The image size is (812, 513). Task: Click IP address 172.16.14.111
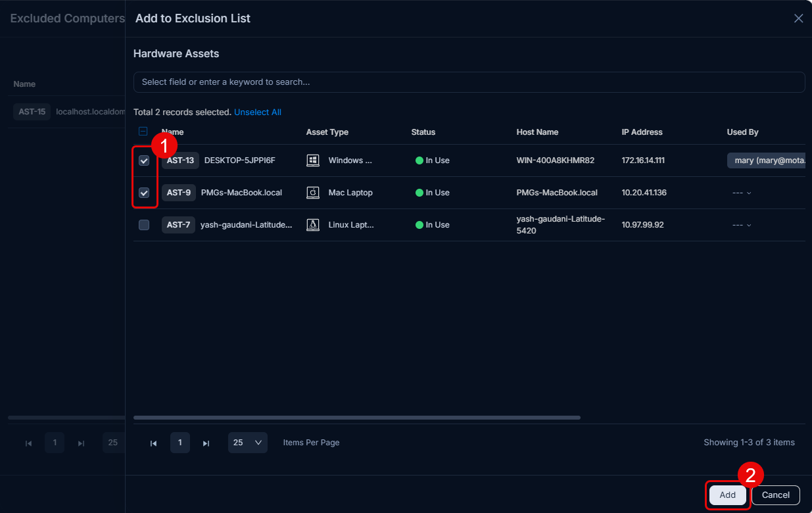(x=643, y=160)
